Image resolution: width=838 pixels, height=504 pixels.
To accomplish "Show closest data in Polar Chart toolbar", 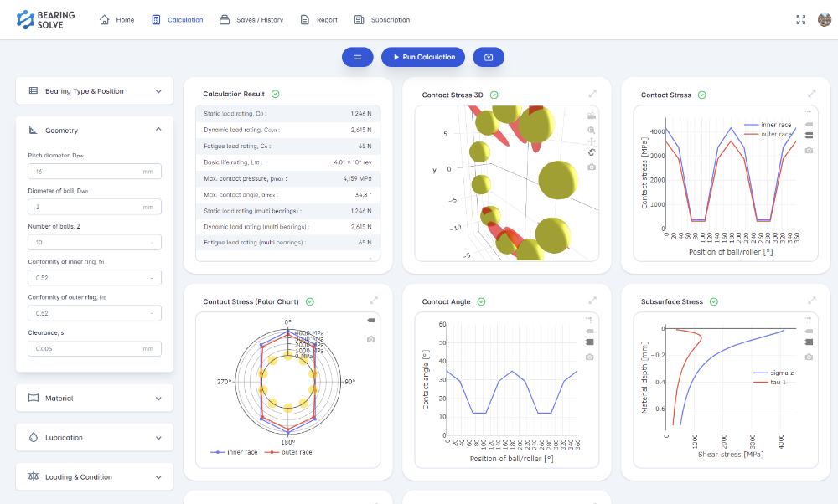I will pyautogui.click(x=371, y=321).
